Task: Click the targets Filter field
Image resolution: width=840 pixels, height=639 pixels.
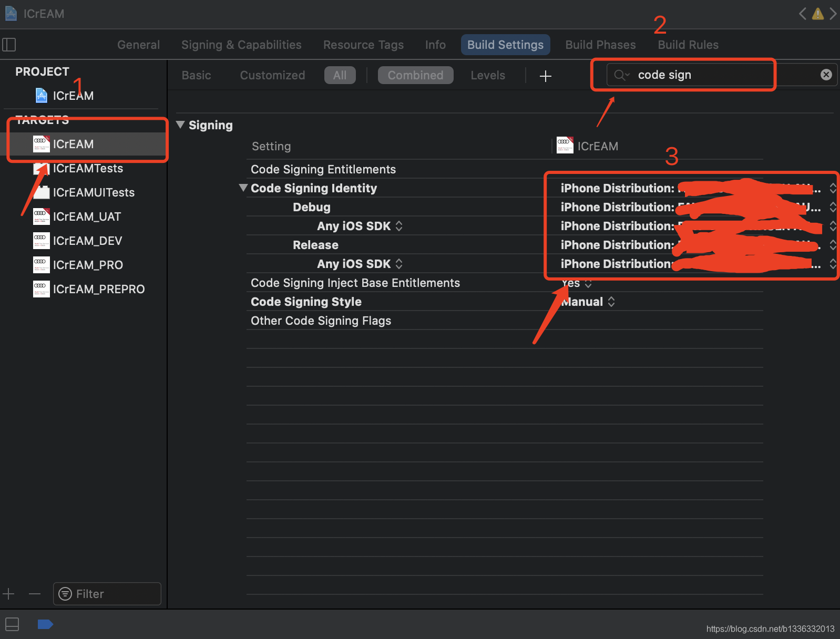Action: click(107, 594)
